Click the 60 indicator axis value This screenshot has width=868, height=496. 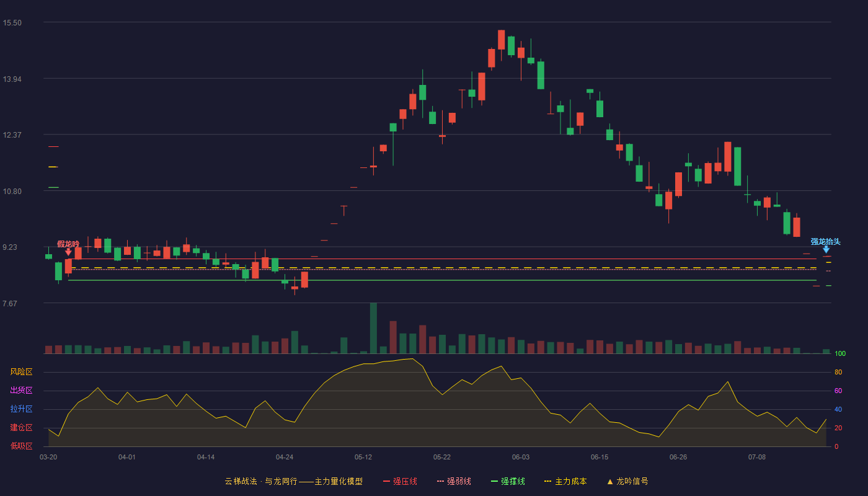pos(838,391)
